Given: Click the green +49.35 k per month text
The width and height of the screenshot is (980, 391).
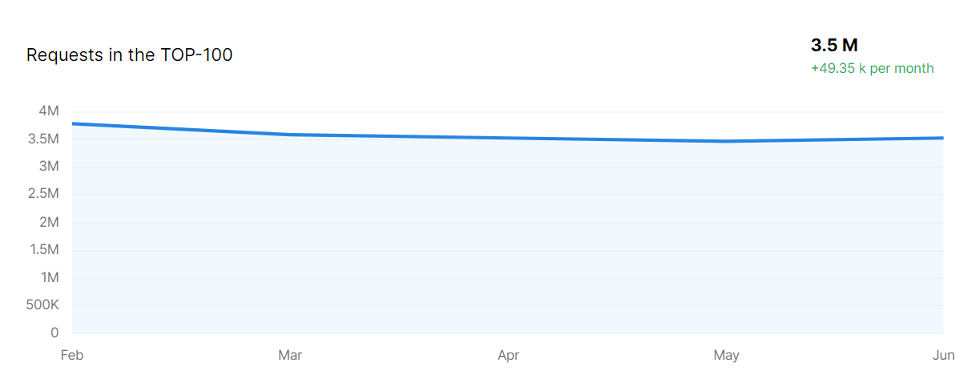Looking at the screenshot, I should [x=872, y=69].
